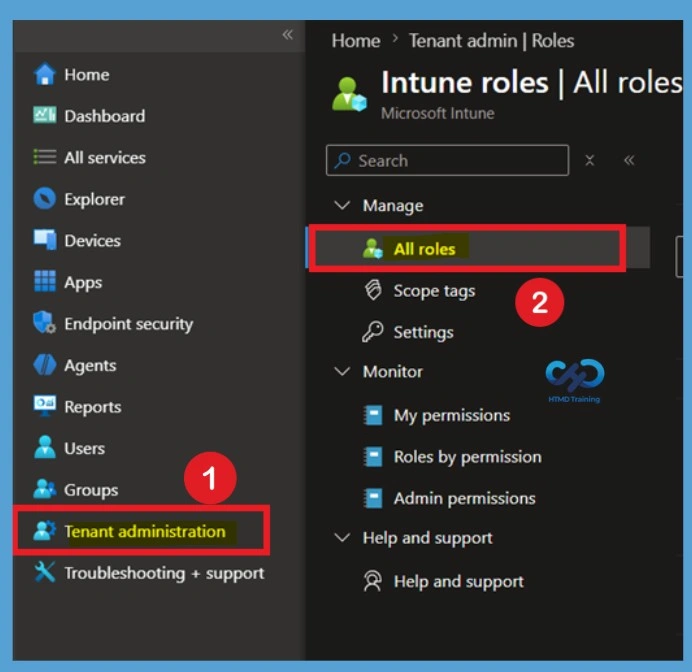Click the Home house icon in sidebar

point(45,74)
